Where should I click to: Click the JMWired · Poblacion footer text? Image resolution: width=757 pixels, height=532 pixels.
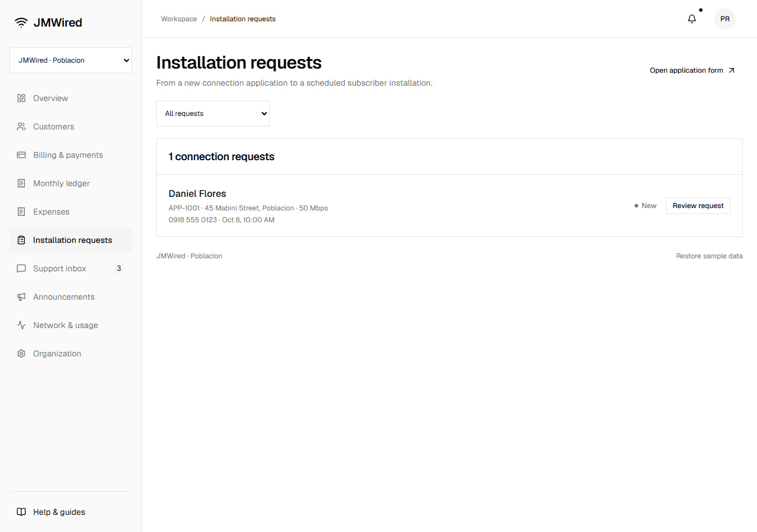tap(189, 256)
